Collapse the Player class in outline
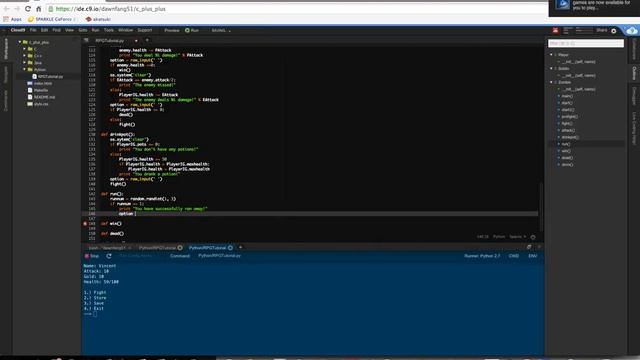Viewport: 640px width, 360px height. tap(551, 55)
